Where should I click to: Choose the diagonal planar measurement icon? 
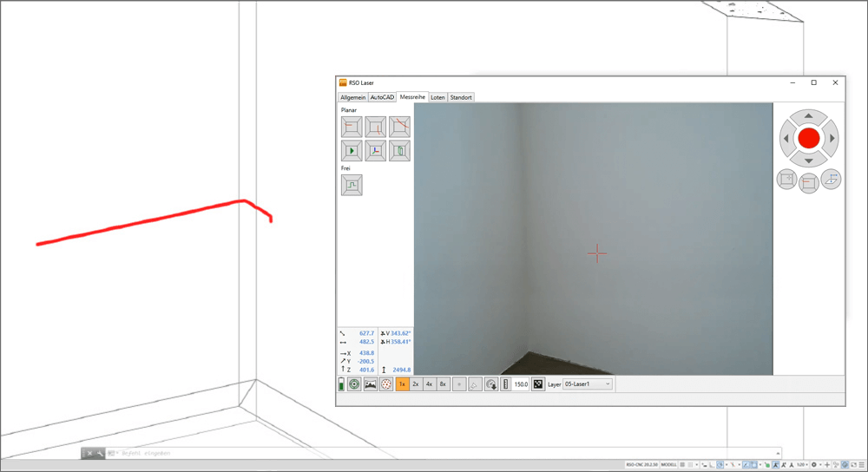[399, 127]
